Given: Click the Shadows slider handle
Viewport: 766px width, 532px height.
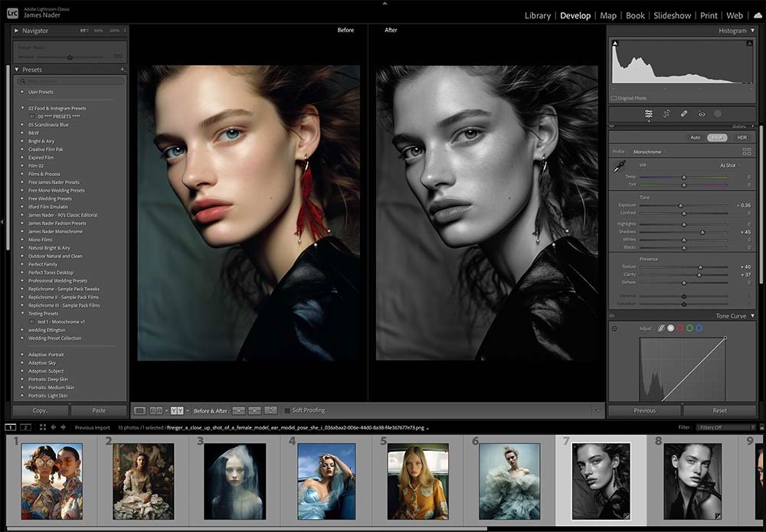Looking at the screenshot, I should point(702,231).
